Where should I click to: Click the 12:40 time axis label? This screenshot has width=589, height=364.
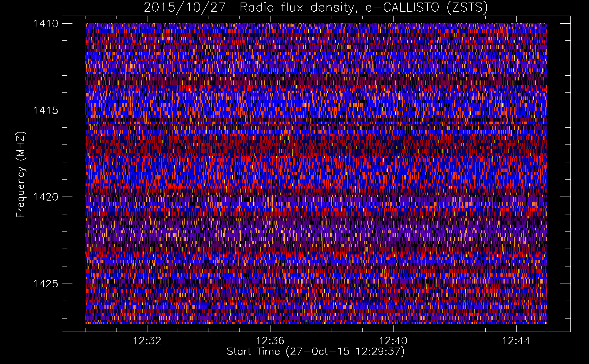click(393, 341)
